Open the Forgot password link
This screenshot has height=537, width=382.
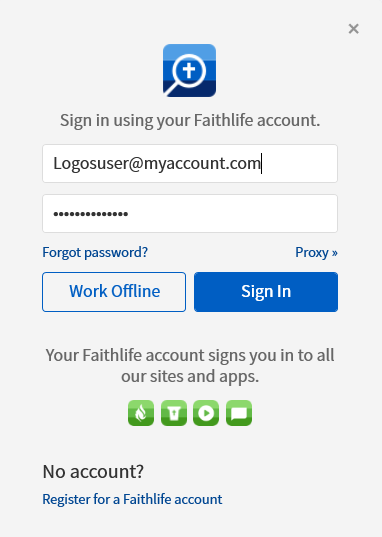[95, 252]
